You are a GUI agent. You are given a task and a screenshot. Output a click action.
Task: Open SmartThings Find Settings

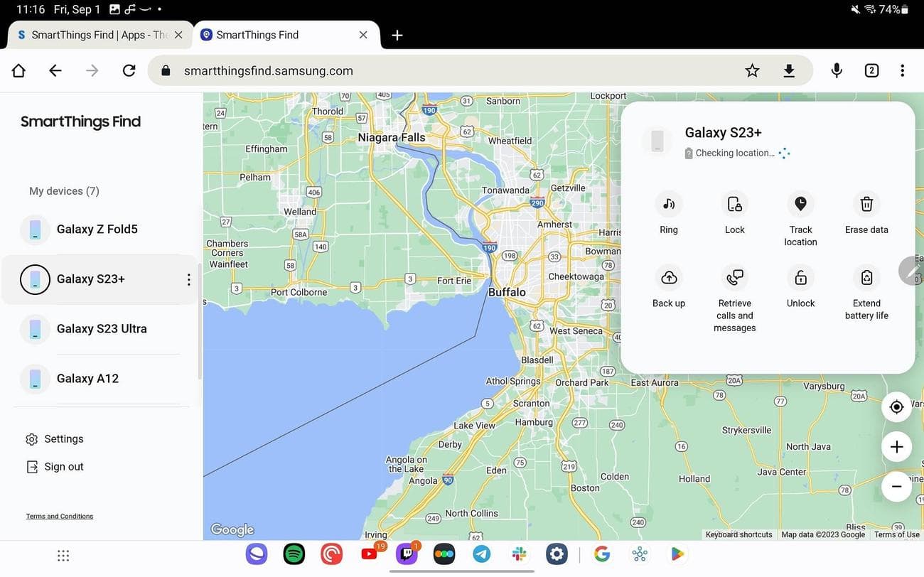pyautogui.click(x=63, y=439)
